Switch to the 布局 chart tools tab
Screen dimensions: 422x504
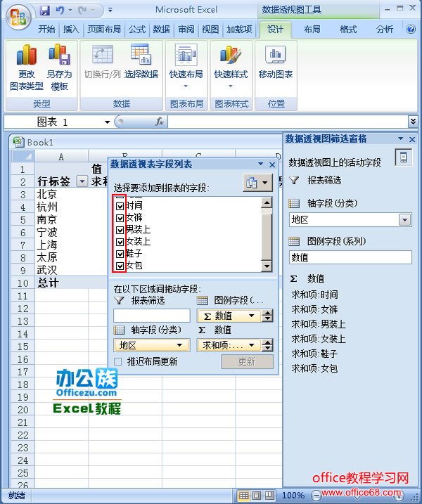point(312,30)
